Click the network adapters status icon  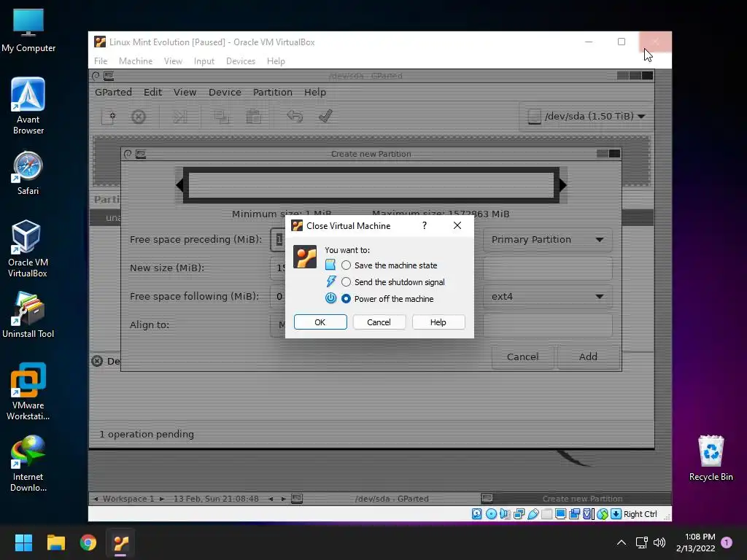[x=519, y=514]
